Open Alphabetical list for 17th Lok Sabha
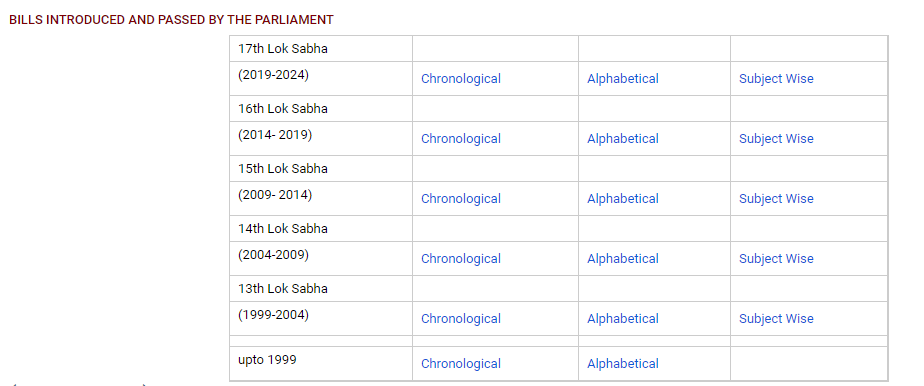The height and width of the screenshot is (386, 924). click(623, 79)
